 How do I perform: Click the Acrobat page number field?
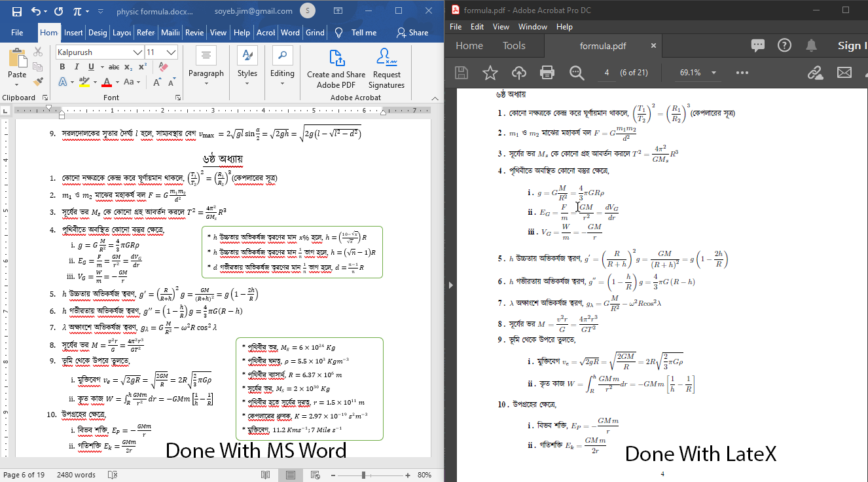(606, 73)
